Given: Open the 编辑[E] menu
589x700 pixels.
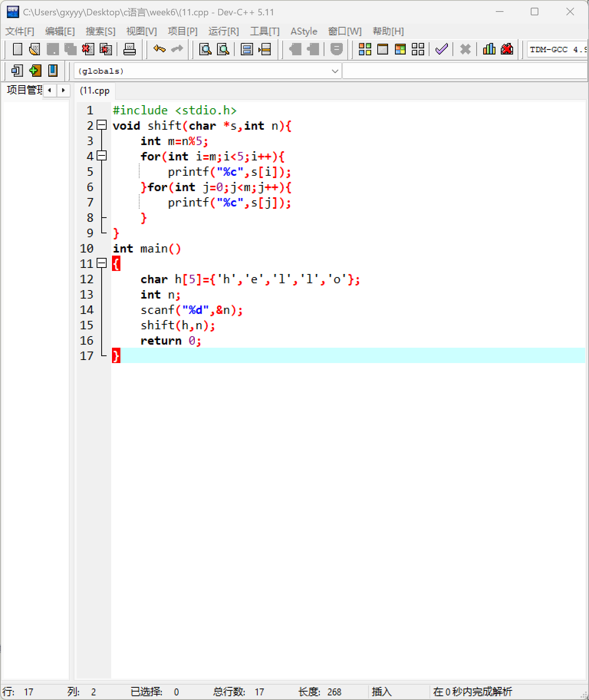Looking at the screenshot, I should (60, 31).
